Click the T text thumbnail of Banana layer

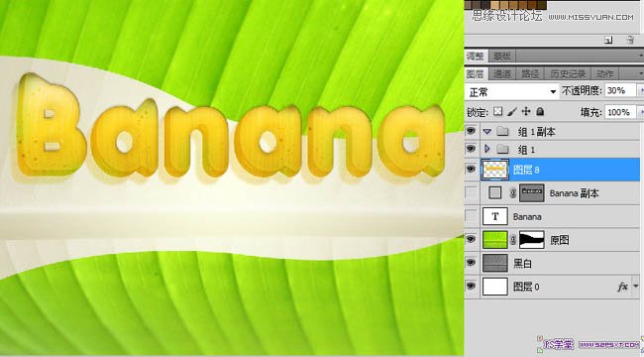(x=495, y=216)
